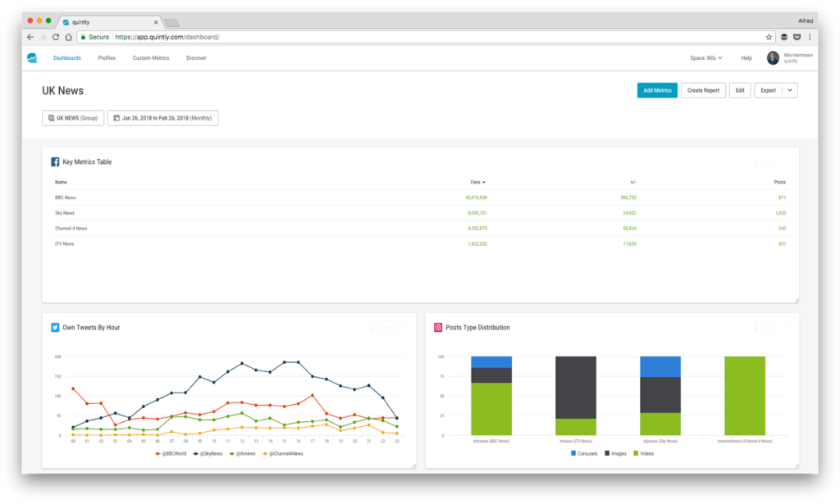
Task: Click the Export button
Action: tap(768, 90)
